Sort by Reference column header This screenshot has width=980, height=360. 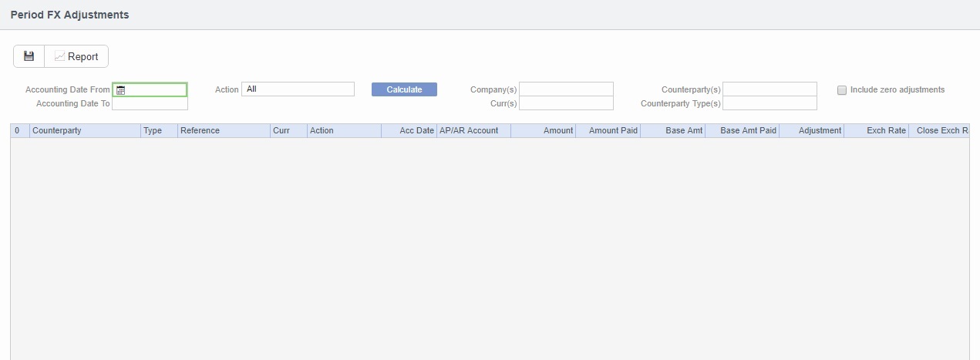(224, 131)
